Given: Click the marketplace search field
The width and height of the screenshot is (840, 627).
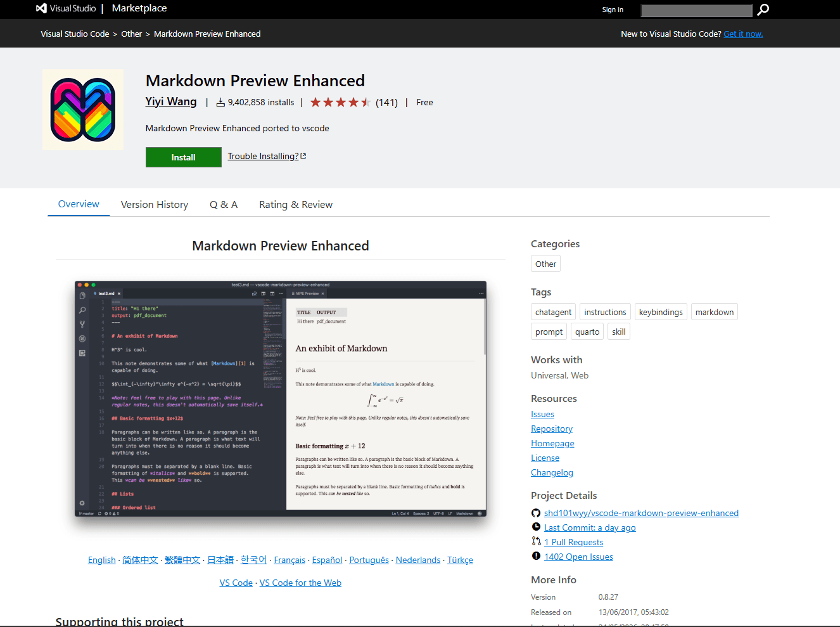Looking at the screenshot, I should coord(696,10).
